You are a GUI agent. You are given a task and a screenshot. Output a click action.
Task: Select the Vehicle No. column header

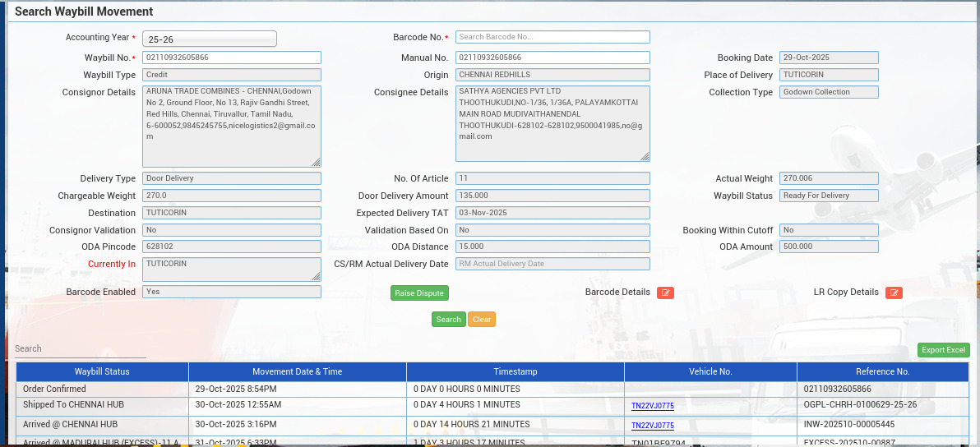click(710, 371)
